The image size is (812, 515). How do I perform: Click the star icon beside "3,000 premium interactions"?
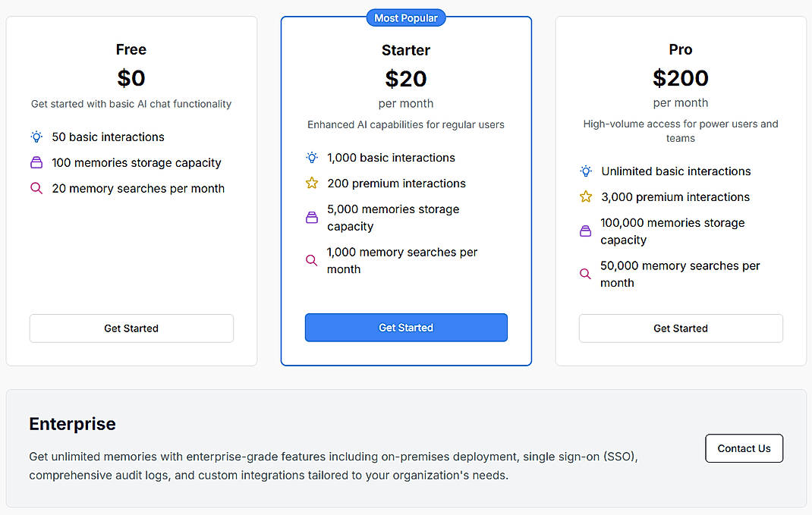pyautogui.click(x=586, y=197)
